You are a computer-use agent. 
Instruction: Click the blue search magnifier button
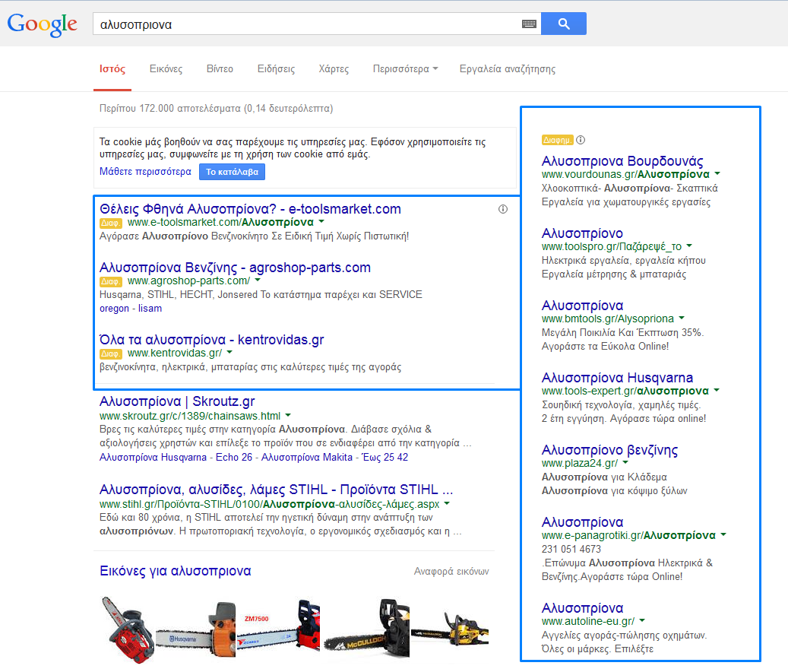click(563, 24)
